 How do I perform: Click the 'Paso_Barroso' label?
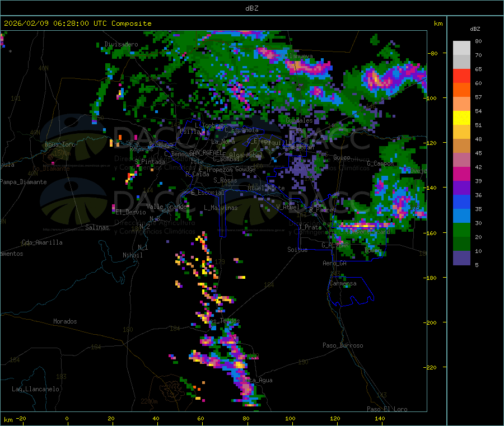point(343,345)
